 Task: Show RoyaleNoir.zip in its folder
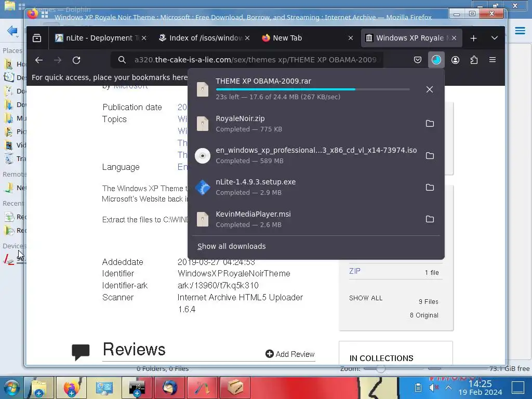point(430,124)
